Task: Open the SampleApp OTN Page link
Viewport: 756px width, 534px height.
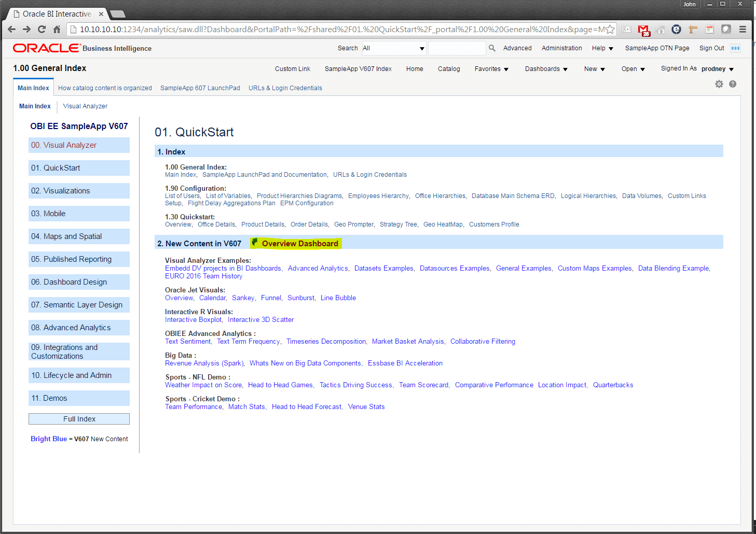Action: pos(657,48)
